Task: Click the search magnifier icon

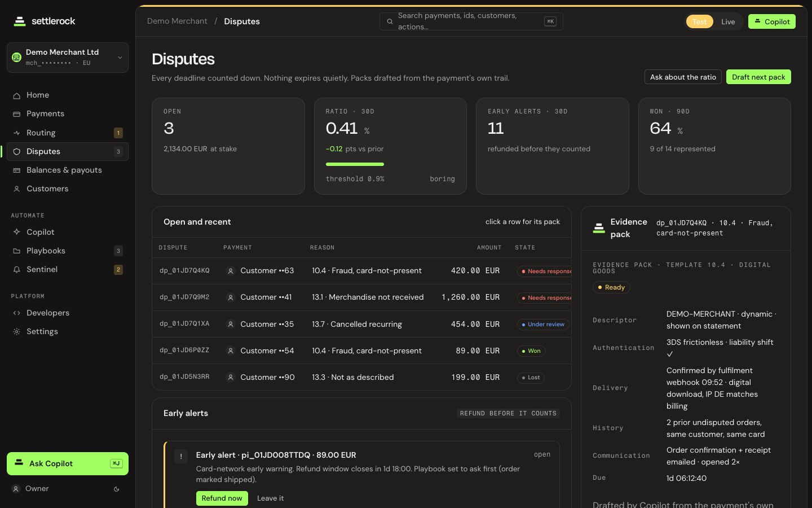Action: [390, 21]
